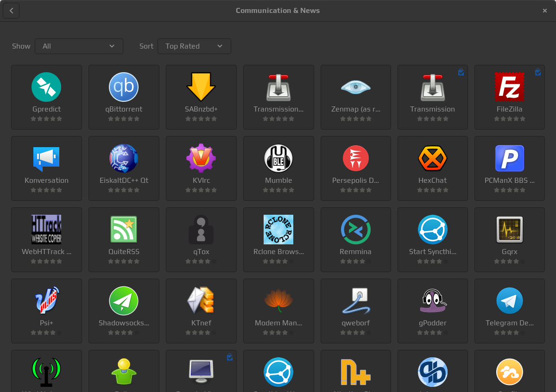This screenshot has height=392, width=556.
Task: Click the star rating under KVIrc
Action: pyautogui.click(x=201, y=190)
